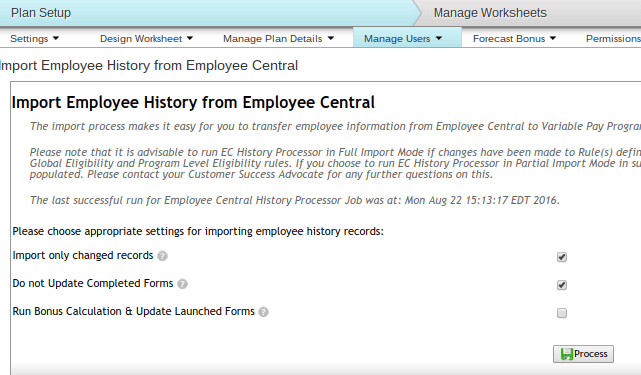Open the Manage Users dropdown
Viewport: 641px width, 375px height.
pos(407,38)
